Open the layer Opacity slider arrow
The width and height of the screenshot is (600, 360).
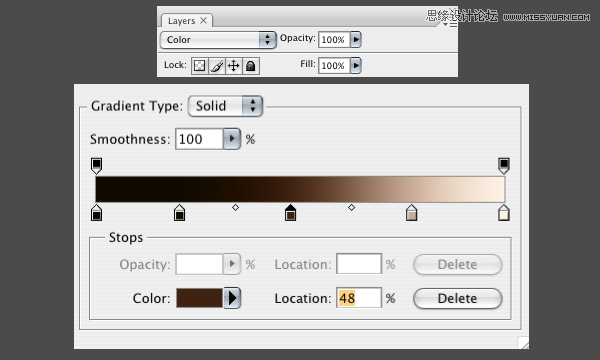[x=356, y=39]
